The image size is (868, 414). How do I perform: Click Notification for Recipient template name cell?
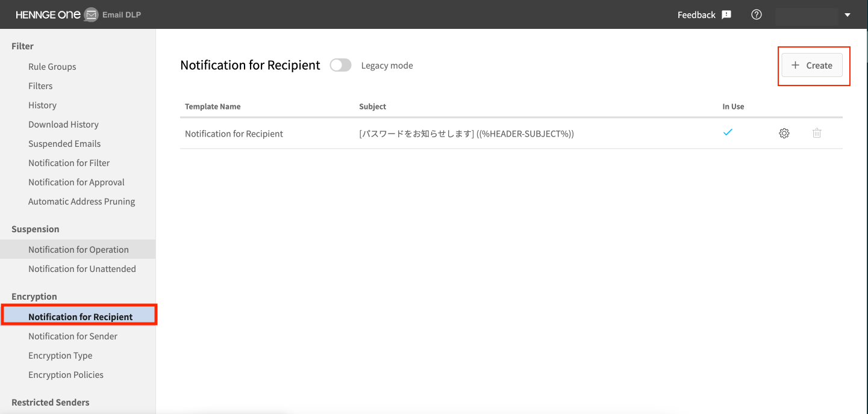[x=234, y=134]
